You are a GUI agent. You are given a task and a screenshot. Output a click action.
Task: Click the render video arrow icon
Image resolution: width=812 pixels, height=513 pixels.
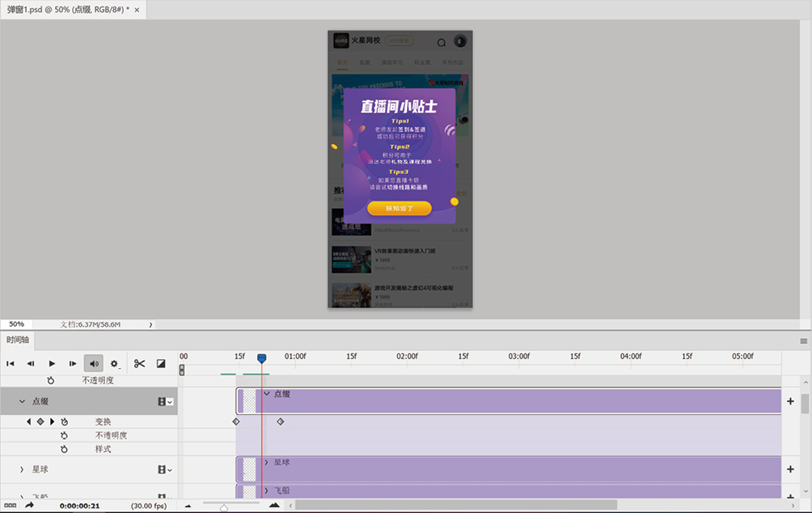29,505
